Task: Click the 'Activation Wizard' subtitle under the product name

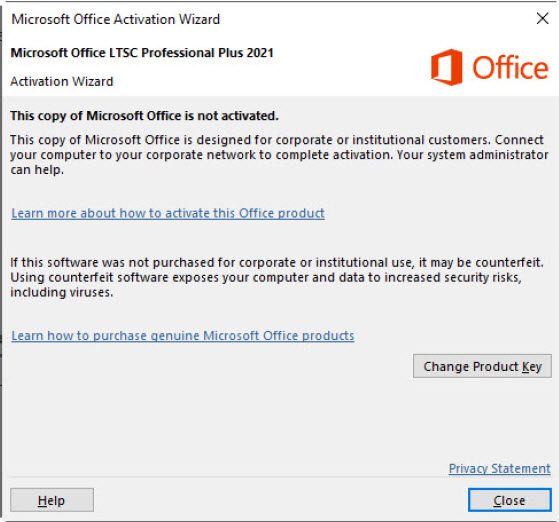Action: (62, 81)
